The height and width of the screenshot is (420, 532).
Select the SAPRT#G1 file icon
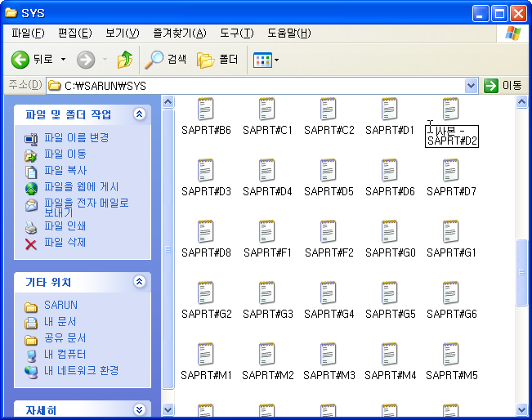[451, 231]
